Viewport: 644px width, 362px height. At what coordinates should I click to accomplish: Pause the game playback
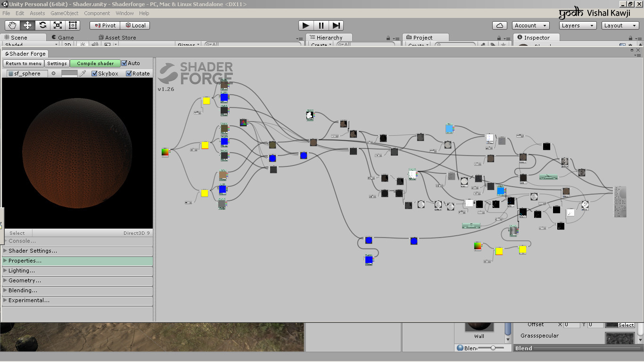coord(321,25)
